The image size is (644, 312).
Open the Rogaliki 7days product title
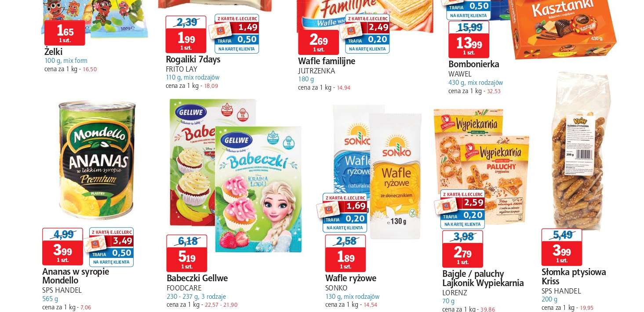click(x=193, y=59)
